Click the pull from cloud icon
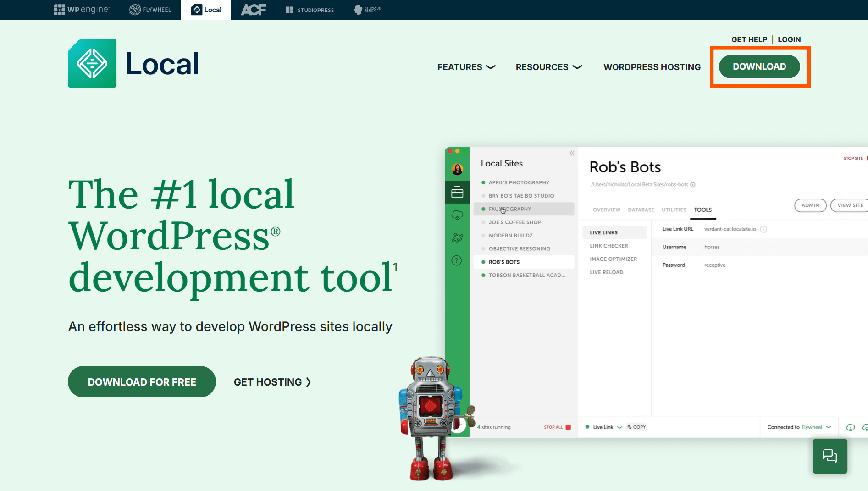 [x=851, y=427]
